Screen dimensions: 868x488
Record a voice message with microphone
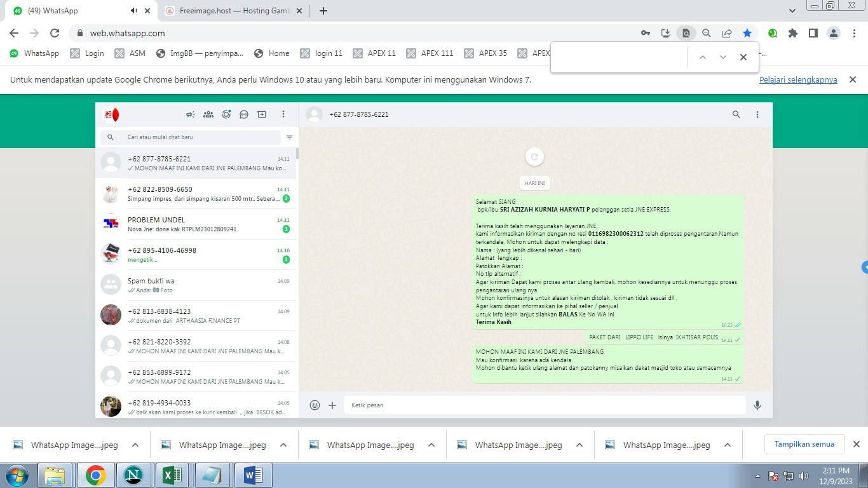coord(757,405)
